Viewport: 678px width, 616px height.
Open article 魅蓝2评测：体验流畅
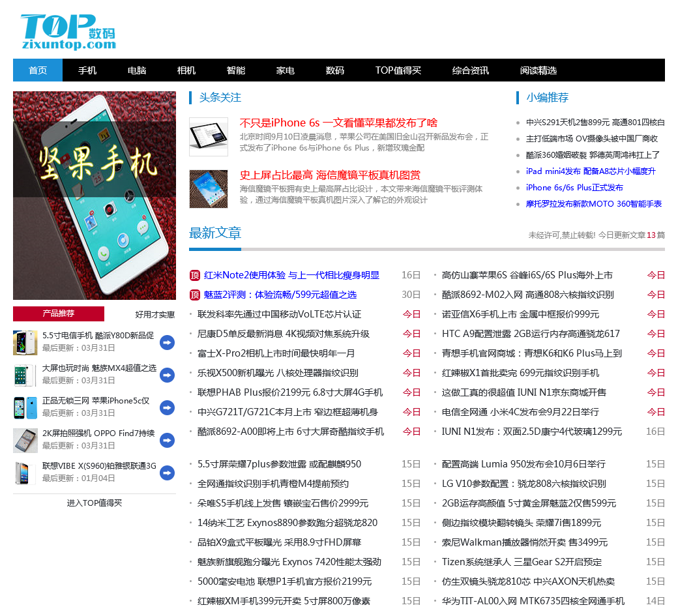click(x=280, y=295)
